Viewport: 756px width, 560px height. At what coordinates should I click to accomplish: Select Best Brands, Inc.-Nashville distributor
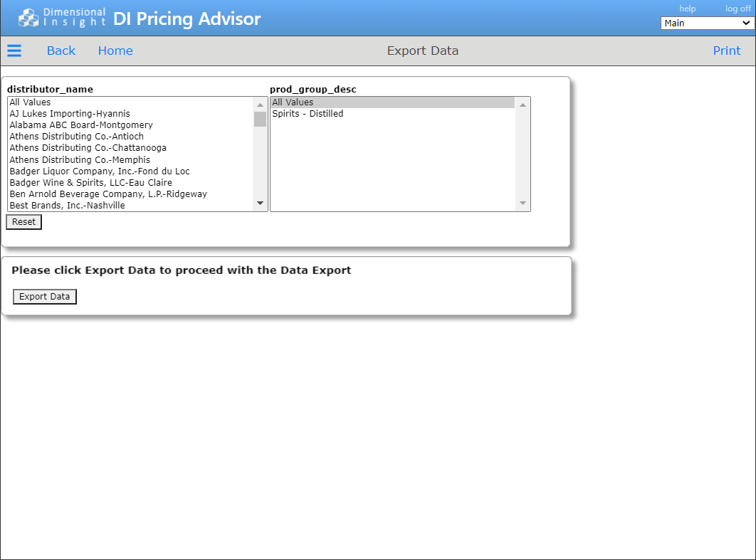pyautogui.click(x=131, y=206)
